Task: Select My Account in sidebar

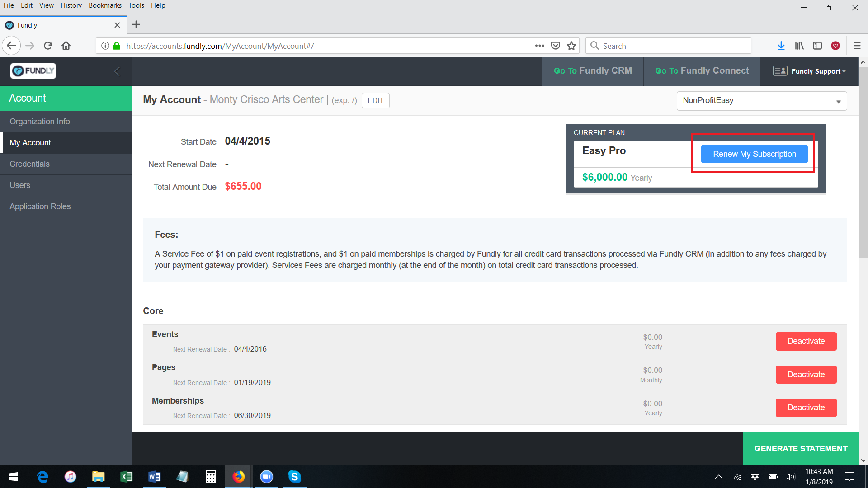Action: tap(66, 143)
